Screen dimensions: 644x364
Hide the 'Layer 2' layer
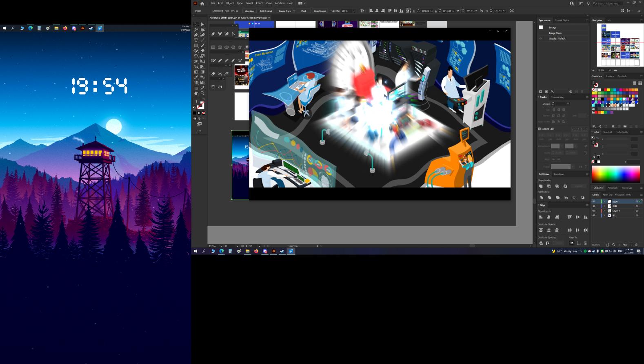click(594, 211)
